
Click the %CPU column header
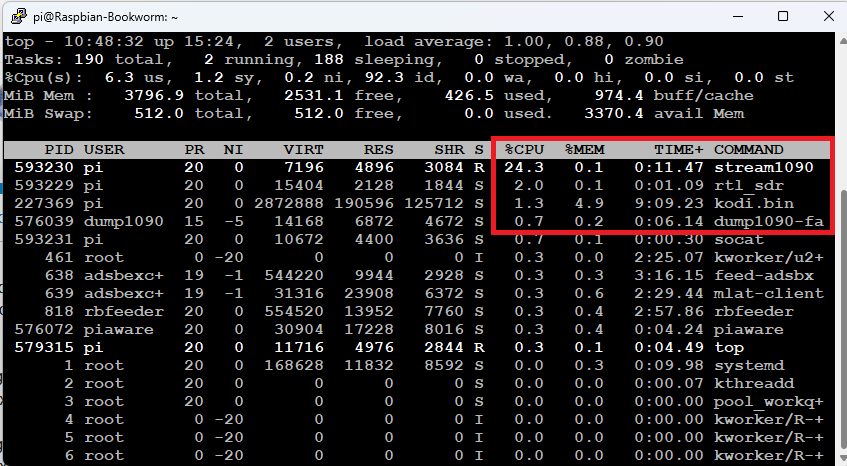point(524,150)
